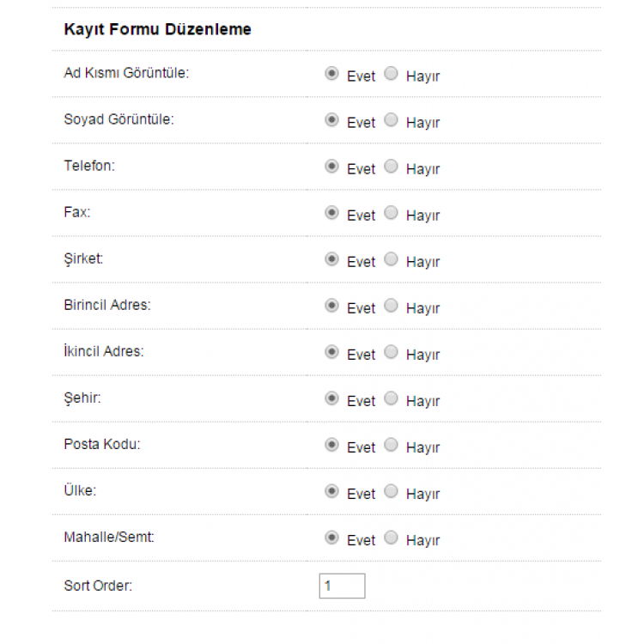Select Hayır for Ad Kısmı Görüntüle
The height and width of the screenshot is (644, 644).
(391, 74)
